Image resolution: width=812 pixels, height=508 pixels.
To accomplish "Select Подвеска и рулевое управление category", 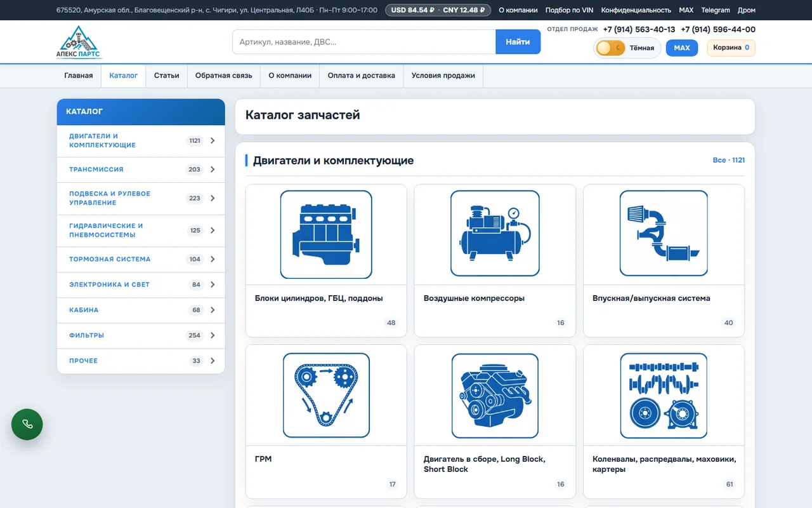I will [141, 198].
